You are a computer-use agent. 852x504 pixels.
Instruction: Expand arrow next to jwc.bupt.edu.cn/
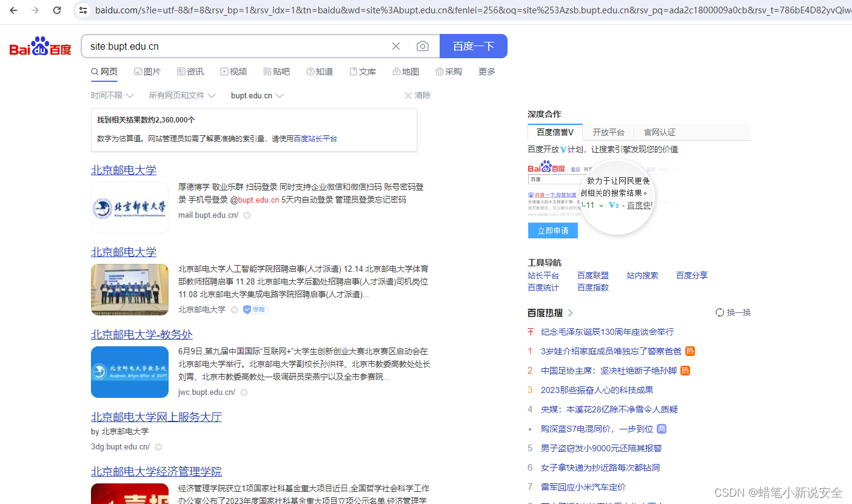244,392
